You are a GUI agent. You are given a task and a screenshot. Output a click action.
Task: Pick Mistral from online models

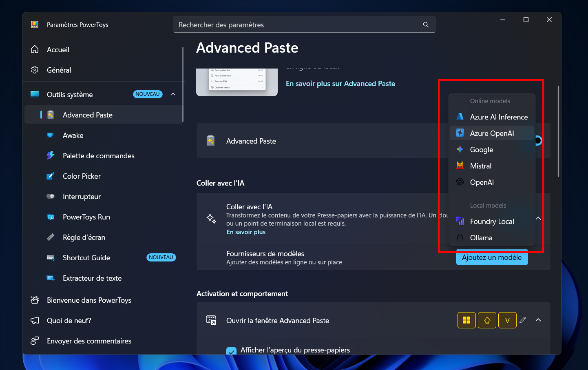[492, 166]
